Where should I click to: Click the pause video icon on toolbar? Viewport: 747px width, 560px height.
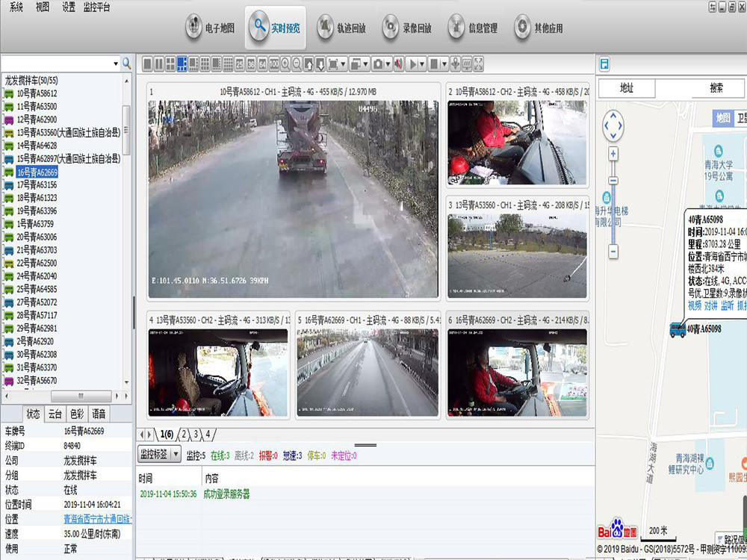click(158, 65)
